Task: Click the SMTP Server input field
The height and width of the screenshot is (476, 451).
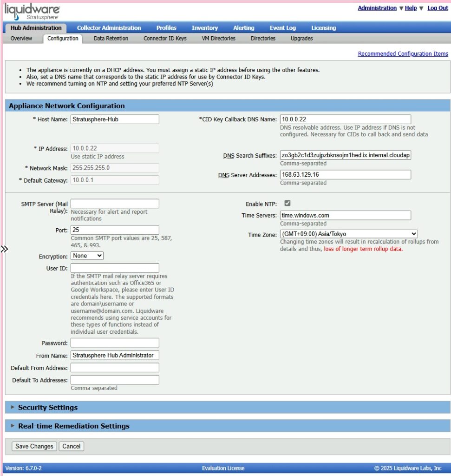Action: 115,204
